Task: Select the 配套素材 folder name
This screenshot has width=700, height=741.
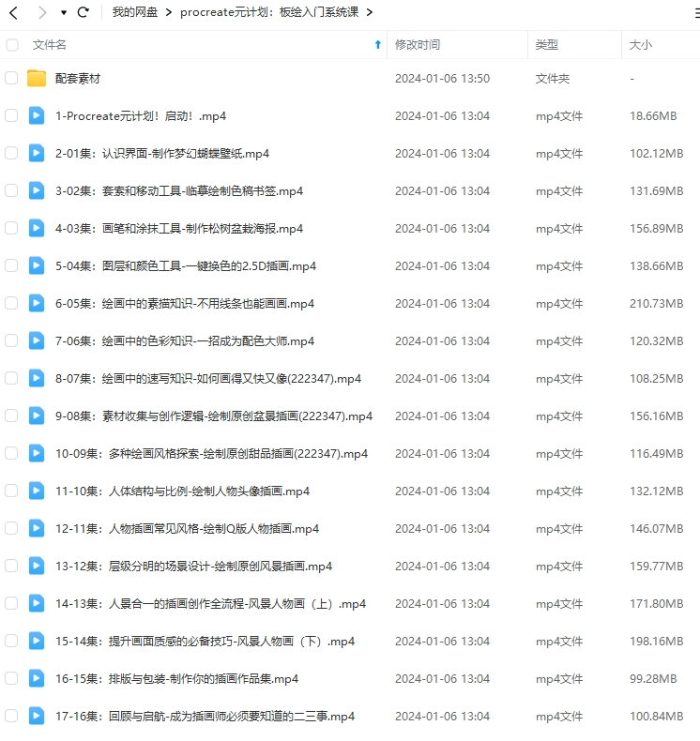Action: (x=78, y=79)
